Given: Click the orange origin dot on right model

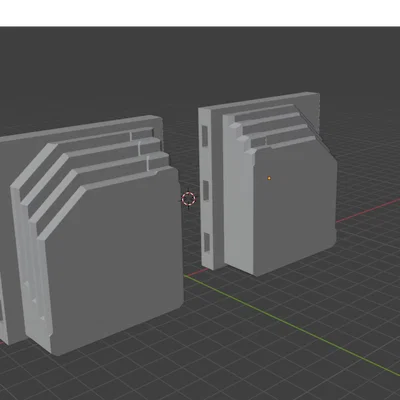Looking at the screenshot, I should click(x=269, y=178).
